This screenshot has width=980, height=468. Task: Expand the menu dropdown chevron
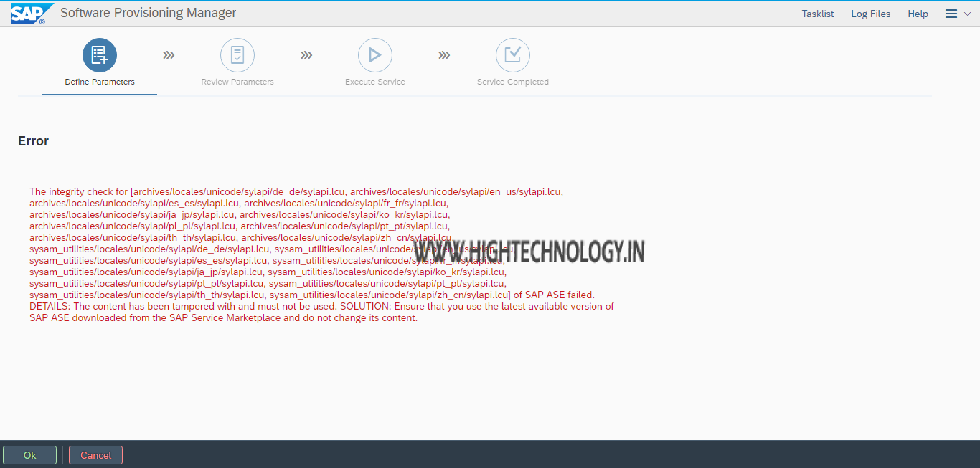967,14
